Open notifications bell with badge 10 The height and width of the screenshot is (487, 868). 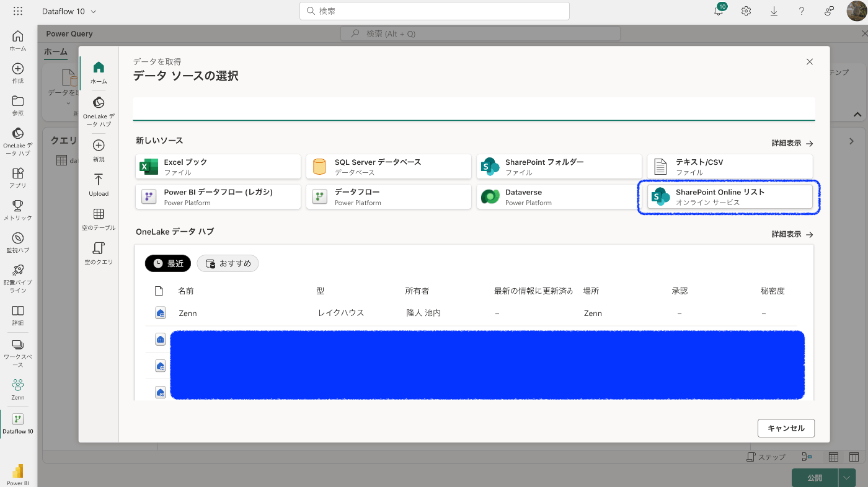tap(719, 11)
